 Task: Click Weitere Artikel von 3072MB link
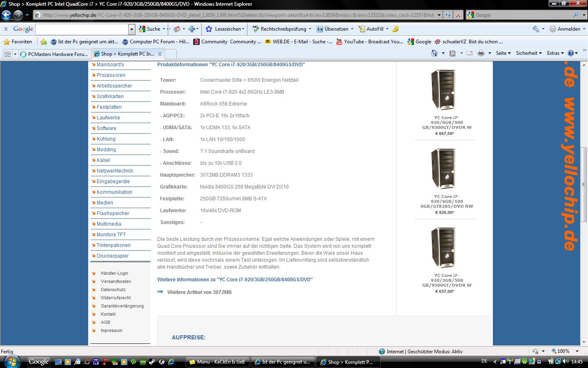[199, 292]
